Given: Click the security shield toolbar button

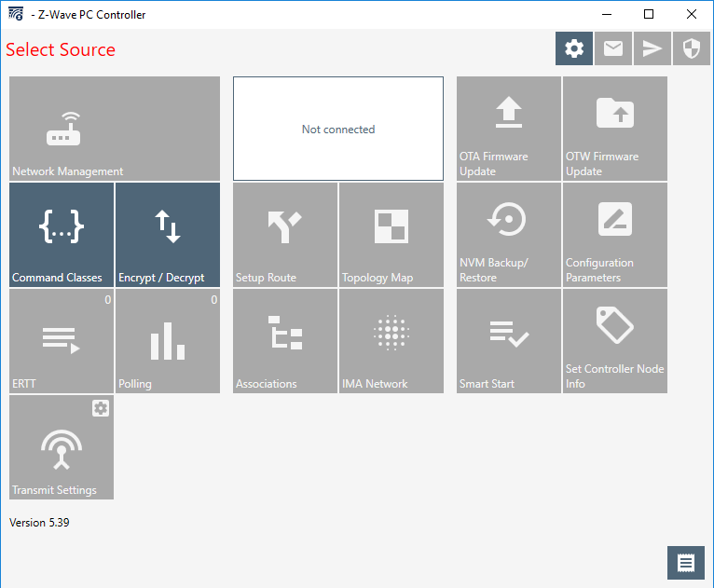Looking at the screenshot, I should 692,48.
